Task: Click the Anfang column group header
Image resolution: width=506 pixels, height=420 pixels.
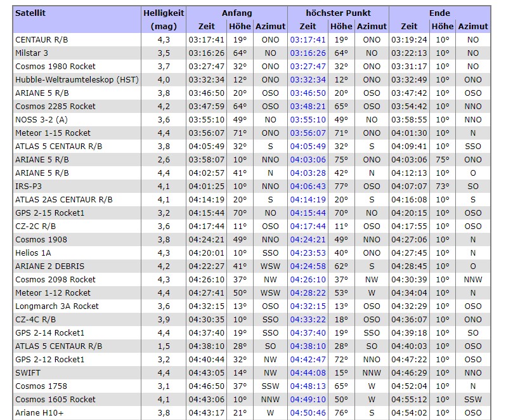Action: [x=237, y=13]
